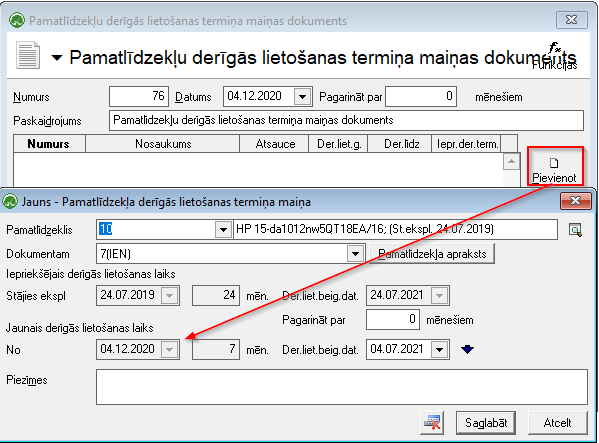599x443 pixels.
Task: Click the Saglabāt button
Action: [x=486, y=423]
